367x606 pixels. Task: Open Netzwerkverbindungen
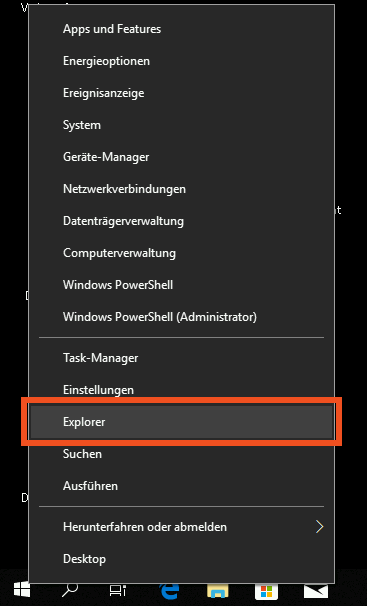pos(182,189)
